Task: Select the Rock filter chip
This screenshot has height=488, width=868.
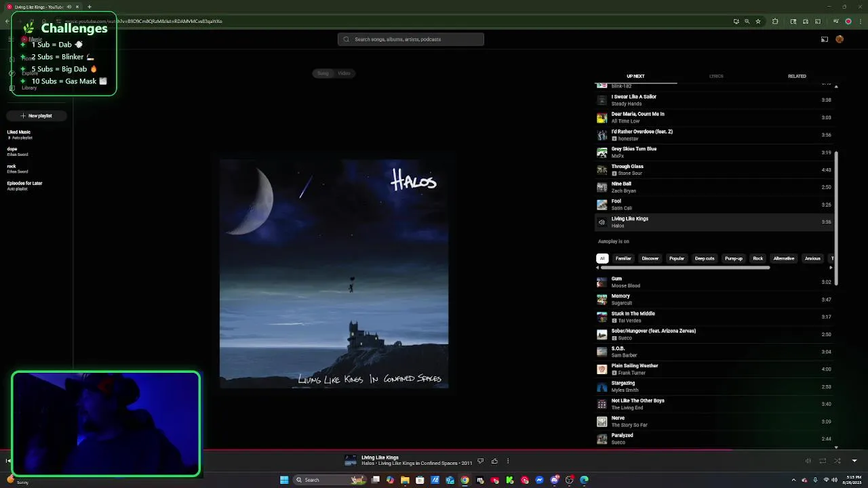Action: [x=758, y=258]
